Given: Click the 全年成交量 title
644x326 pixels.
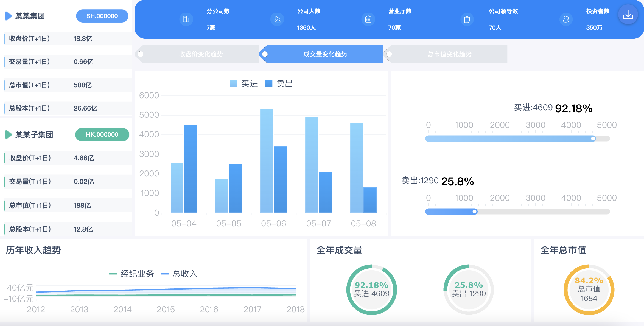Looking at the screenshot, I should point(339,250).
